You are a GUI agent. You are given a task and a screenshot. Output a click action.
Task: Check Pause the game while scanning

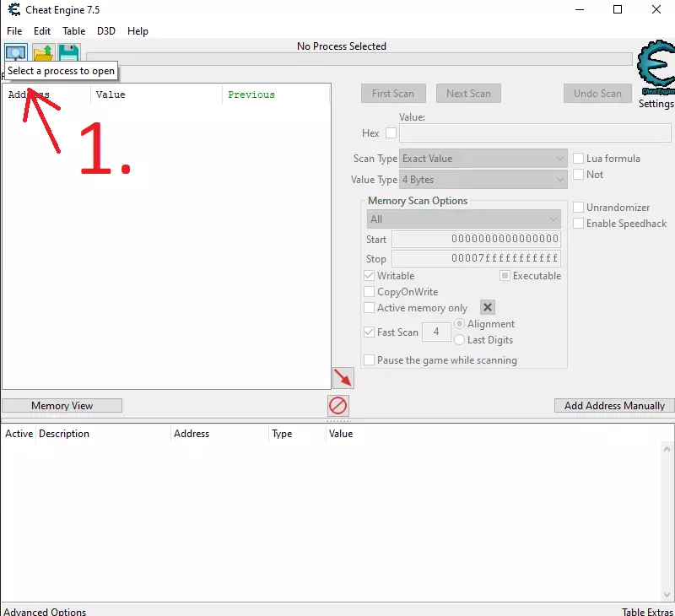pyautogui.click(x=369, y=359)
